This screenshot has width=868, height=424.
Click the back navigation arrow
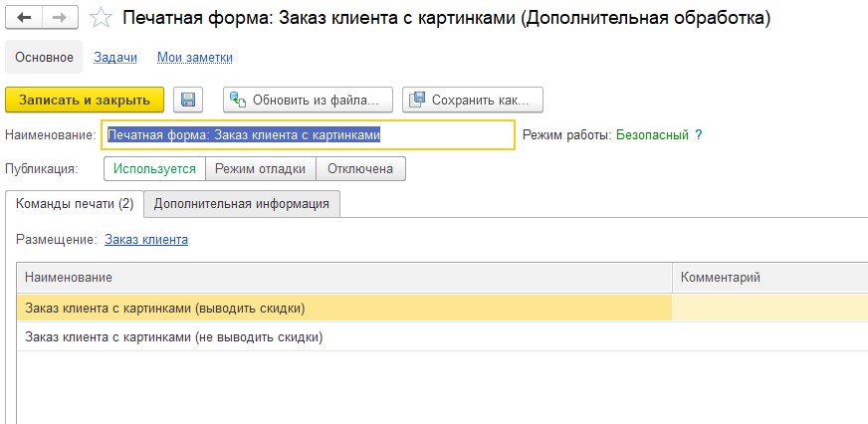[24, 18]
